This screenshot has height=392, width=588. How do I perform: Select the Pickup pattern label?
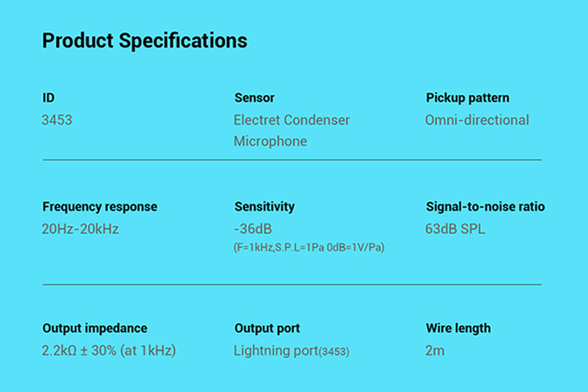[467, 98]
